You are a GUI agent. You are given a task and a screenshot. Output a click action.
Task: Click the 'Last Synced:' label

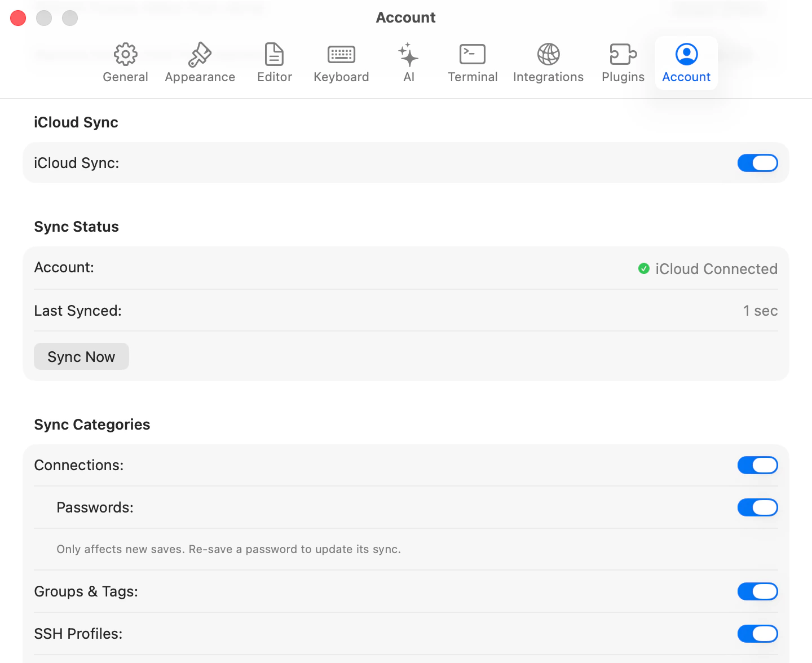coord(78,311)
